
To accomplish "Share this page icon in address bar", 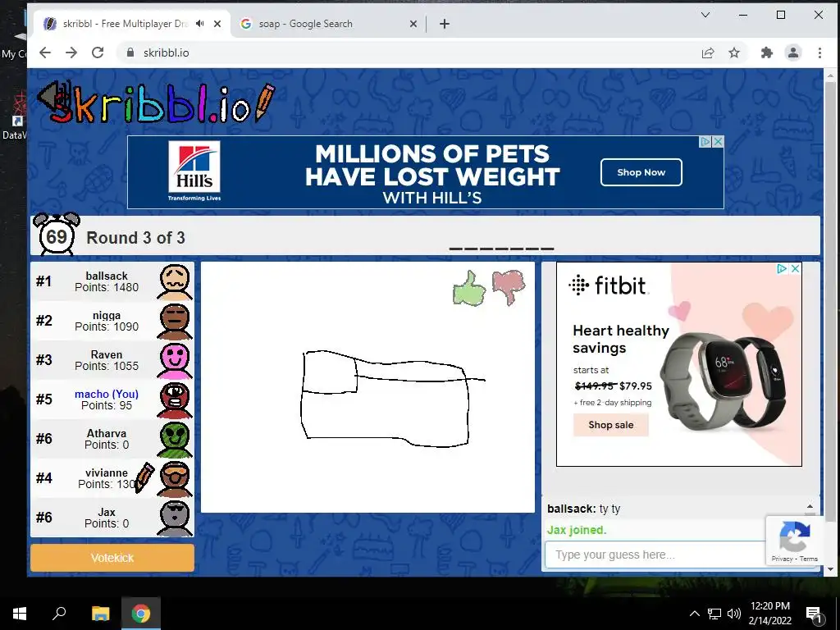I will click(708, 52).
